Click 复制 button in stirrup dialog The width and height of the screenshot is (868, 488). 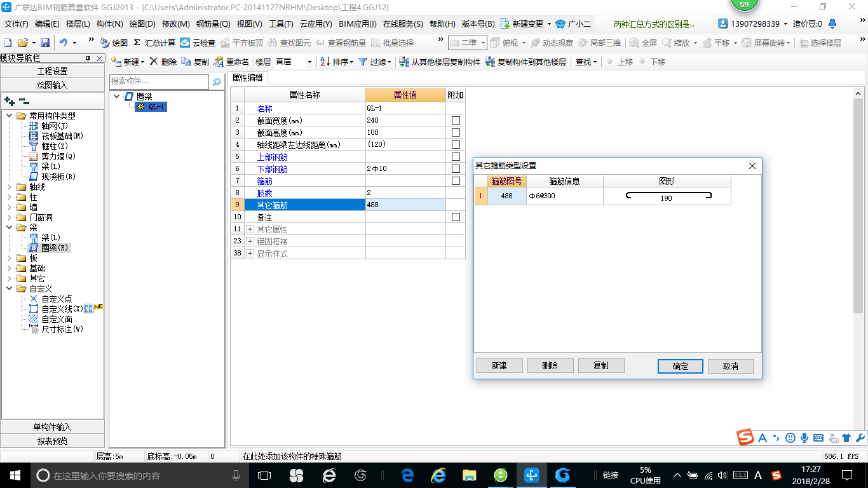tap(601, 366)
